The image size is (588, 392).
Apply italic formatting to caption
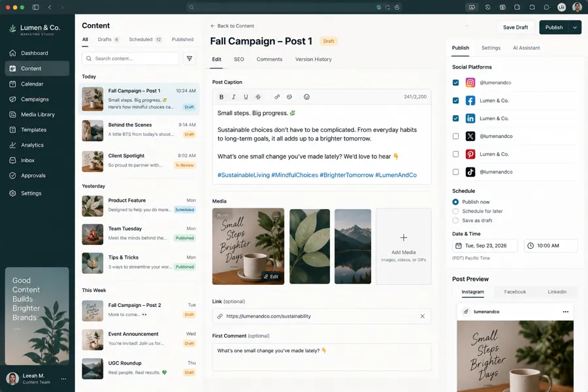tap(234, 97)
